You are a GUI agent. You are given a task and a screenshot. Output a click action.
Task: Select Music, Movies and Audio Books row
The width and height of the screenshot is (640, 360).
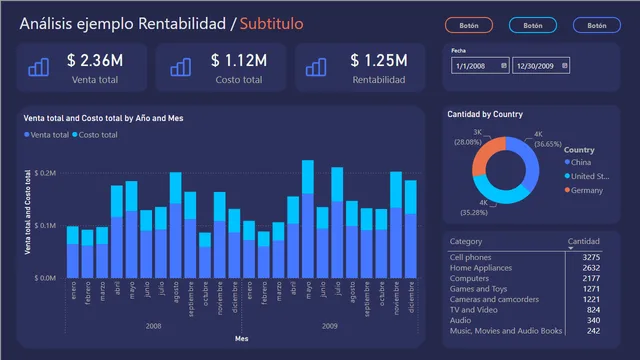(x=525, y=331)
